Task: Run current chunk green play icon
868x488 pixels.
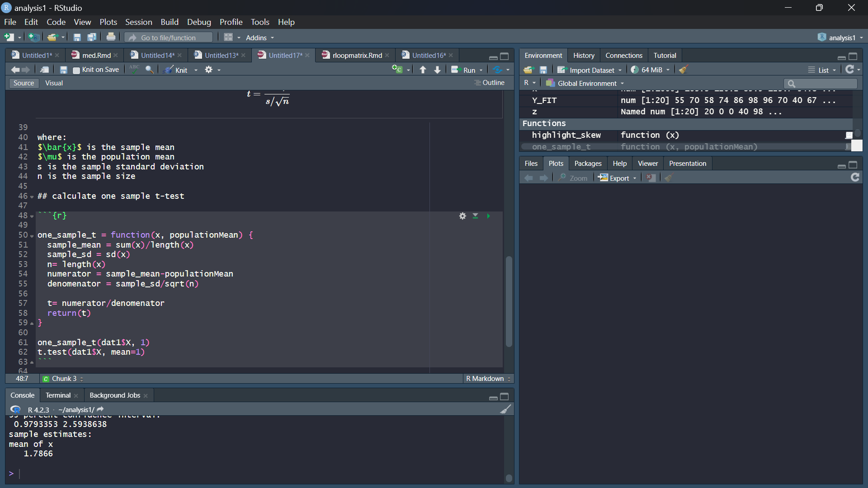Action: click(488, 216)
